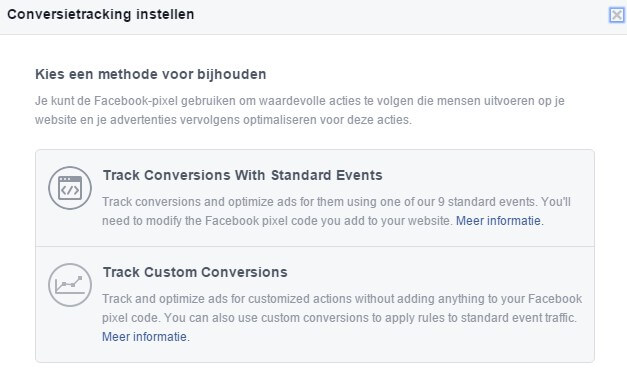627x381 pixels.
Task: Open Meer informatie link under Custom Conversions
Action: [x=146, y=337]
